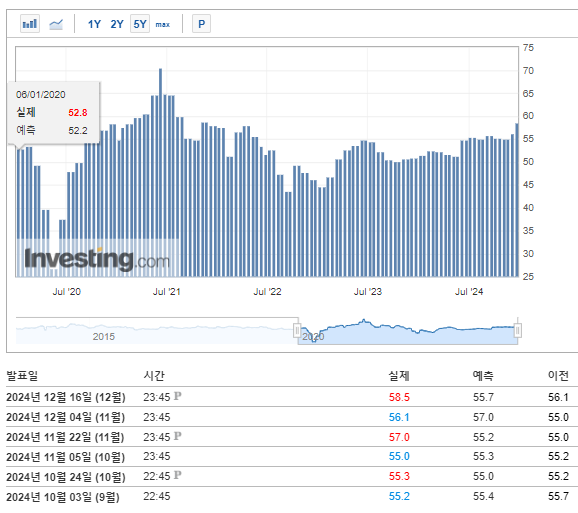Click the Jul '22 axis label
Screen dimensions: 578x513
[267, 292]
